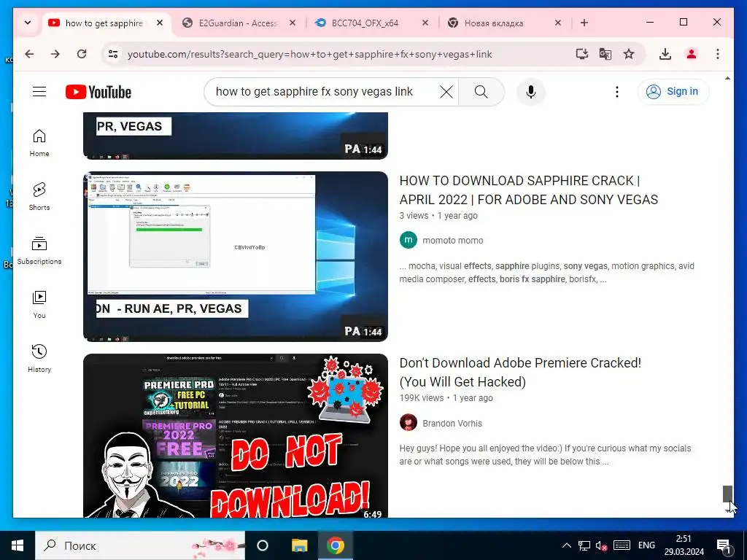Open the momoto momo channel avatar
The height and width of the screenshot is (560, 747).
(x=409, y=240)
